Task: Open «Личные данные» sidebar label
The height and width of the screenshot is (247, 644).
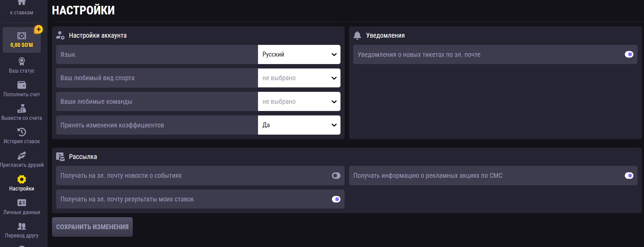Action: [x=22, y=212]
